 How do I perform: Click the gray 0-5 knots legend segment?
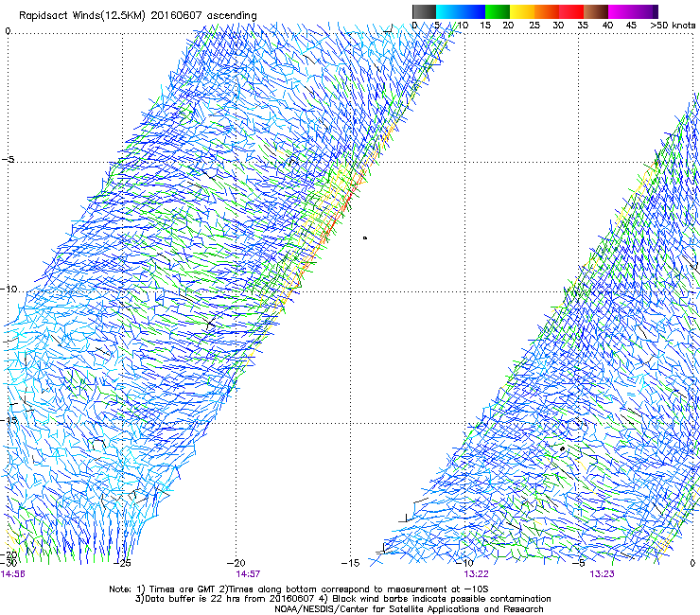point(424,11)
